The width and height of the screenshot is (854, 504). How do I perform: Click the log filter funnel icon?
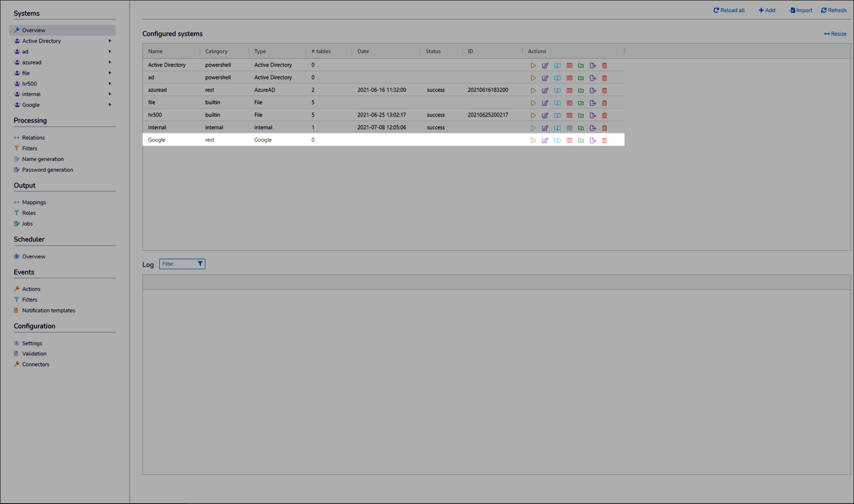point(200,264)
